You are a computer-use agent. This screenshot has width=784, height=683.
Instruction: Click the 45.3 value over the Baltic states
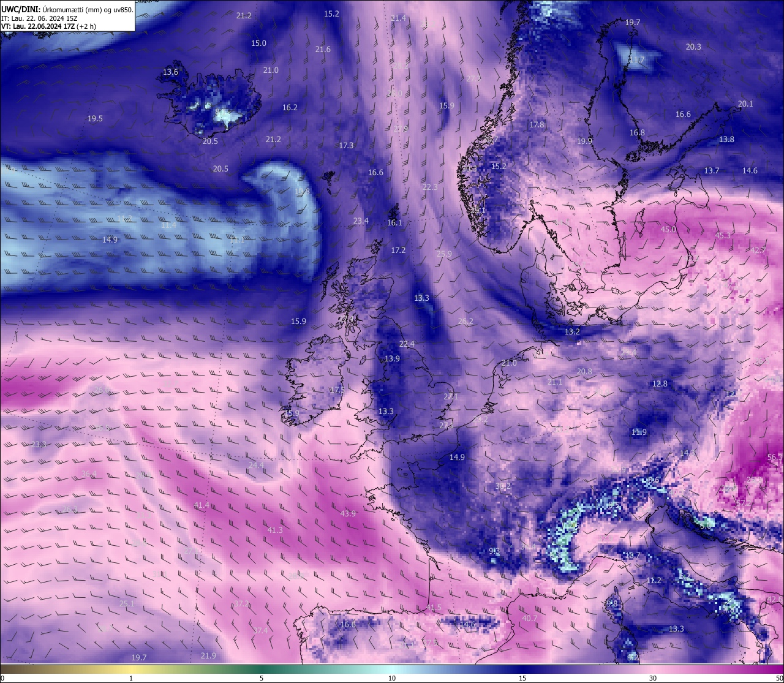click(723, 236)
